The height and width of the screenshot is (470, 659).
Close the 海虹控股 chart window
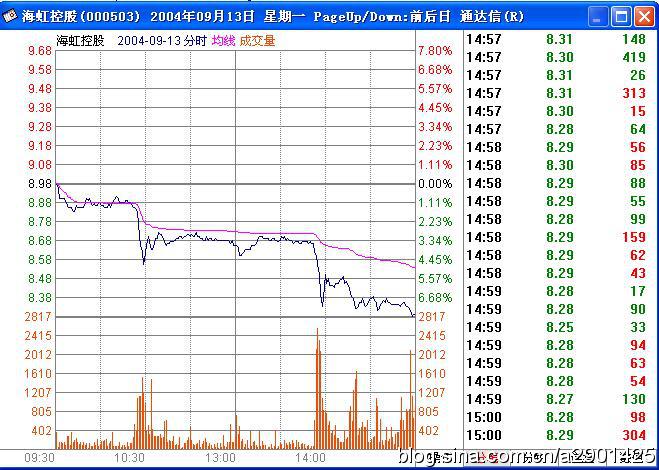pos(644,17)
